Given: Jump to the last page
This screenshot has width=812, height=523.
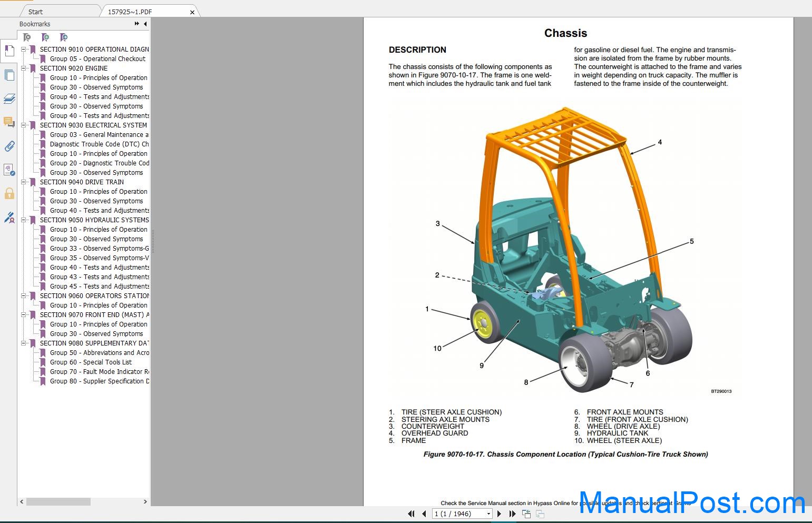Looking at the screenshot, I should click(x=512, y=514).
